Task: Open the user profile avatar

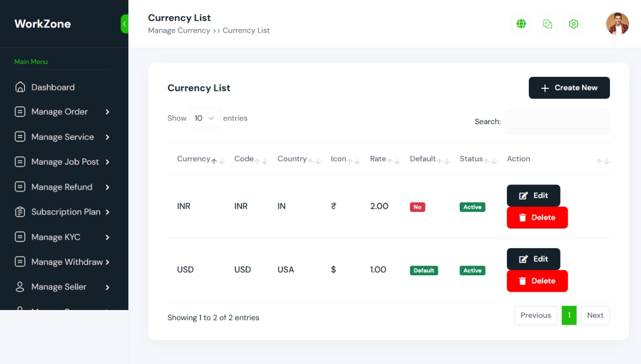Action: click(x=618, y=24)
